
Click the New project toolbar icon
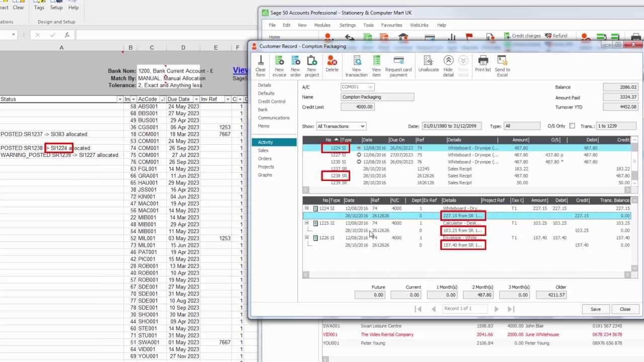tap(312, 66)
